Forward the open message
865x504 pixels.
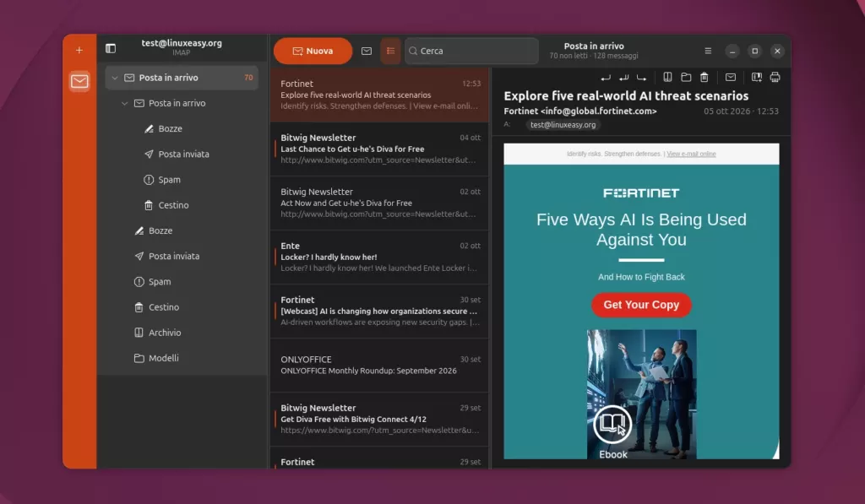pyautogui.click(x=641, y=77)
